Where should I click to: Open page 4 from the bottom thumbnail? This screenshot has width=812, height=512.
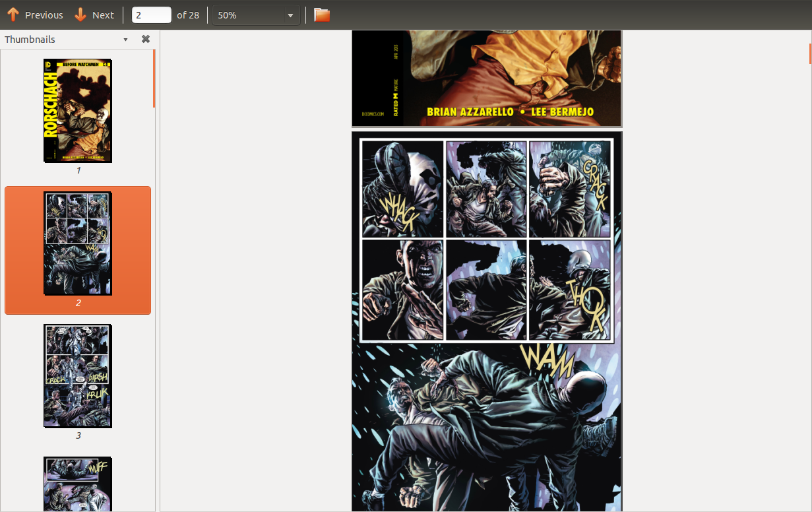pos(77,484)
